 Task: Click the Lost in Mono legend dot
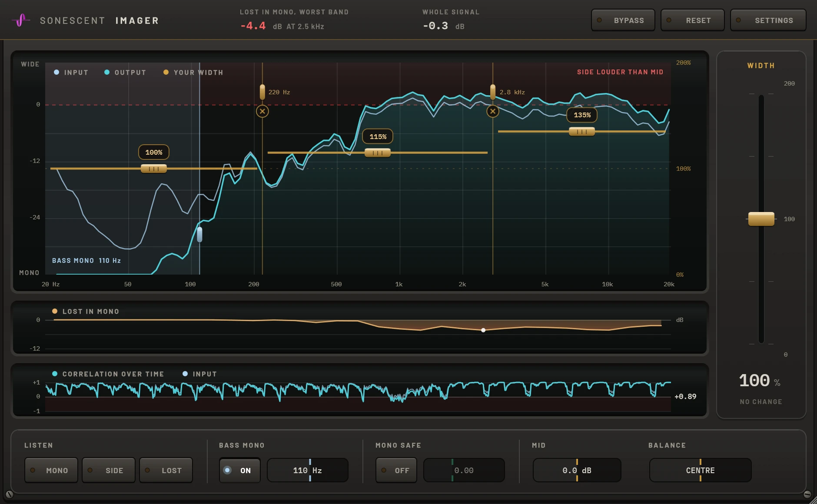click(55, 311)
